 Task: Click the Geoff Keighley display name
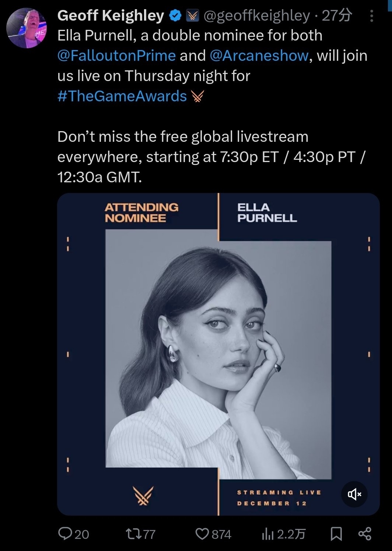111,15
